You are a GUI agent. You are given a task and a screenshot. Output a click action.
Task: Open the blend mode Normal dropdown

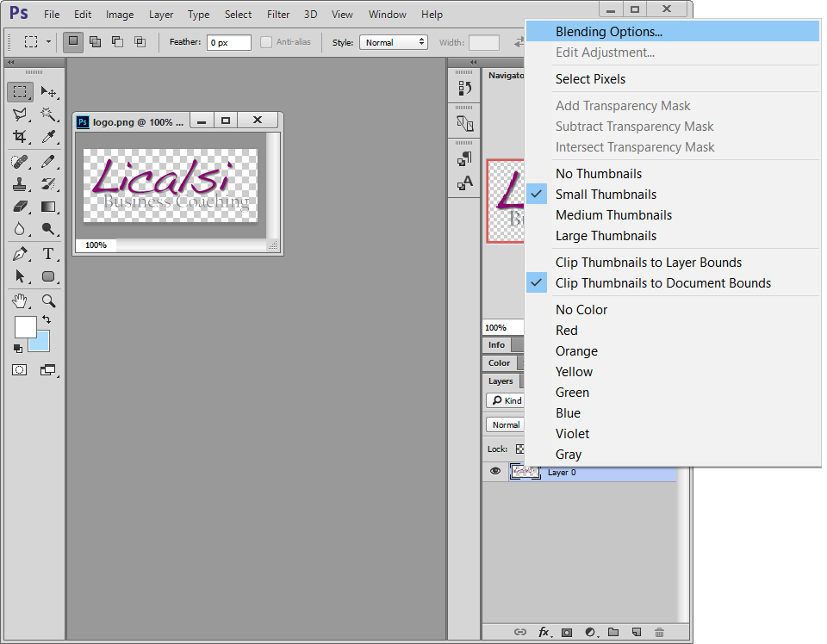pos(506,424)
